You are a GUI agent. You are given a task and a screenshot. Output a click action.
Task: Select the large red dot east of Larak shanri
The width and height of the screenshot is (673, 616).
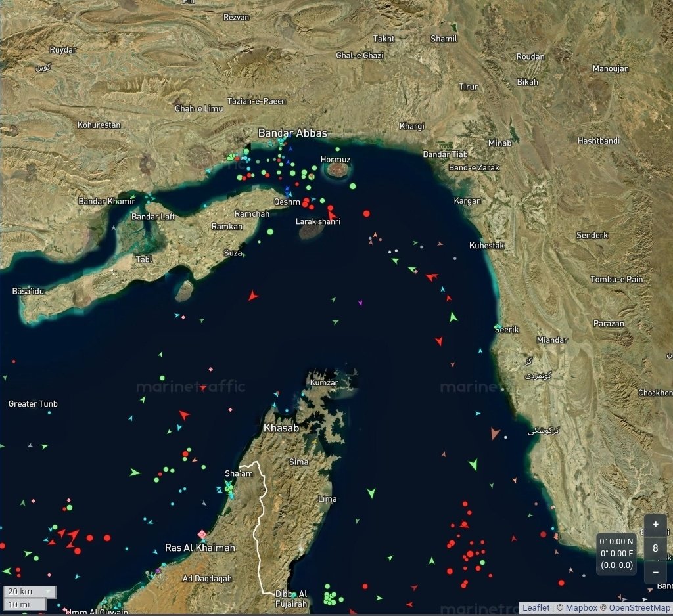(367, 213)
